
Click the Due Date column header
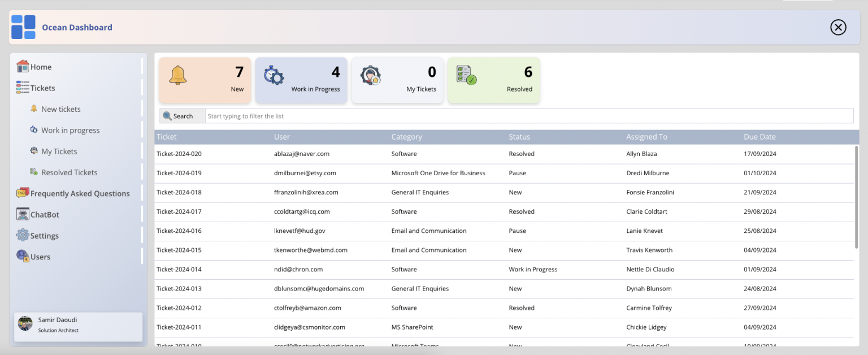tap(759, 136)
